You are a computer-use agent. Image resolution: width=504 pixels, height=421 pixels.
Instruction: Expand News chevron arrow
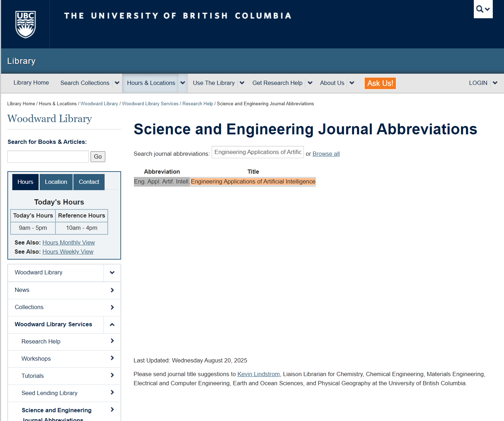(112, 290)
